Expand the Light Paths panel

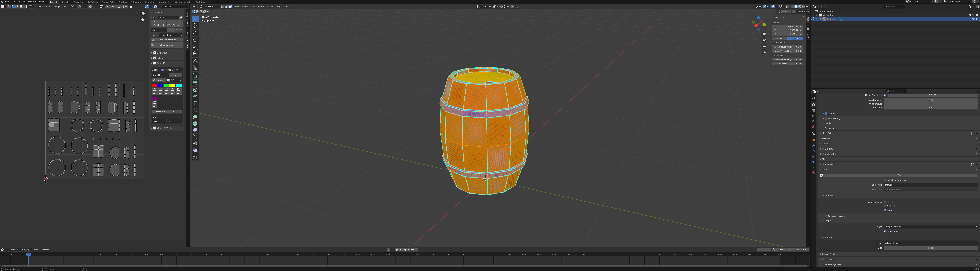pyautogui.click(x=827, y=133)
